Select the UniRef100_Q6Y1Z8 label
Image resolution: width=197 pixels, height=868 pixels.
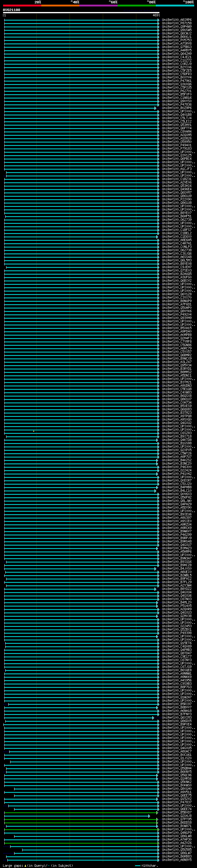point(177,294)
